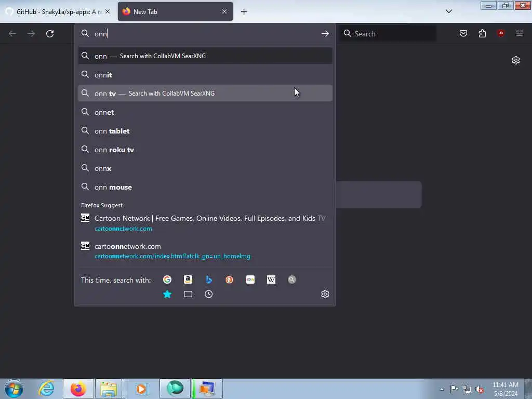
Task: Search history via the clock icon
Action: coord(209,294)
